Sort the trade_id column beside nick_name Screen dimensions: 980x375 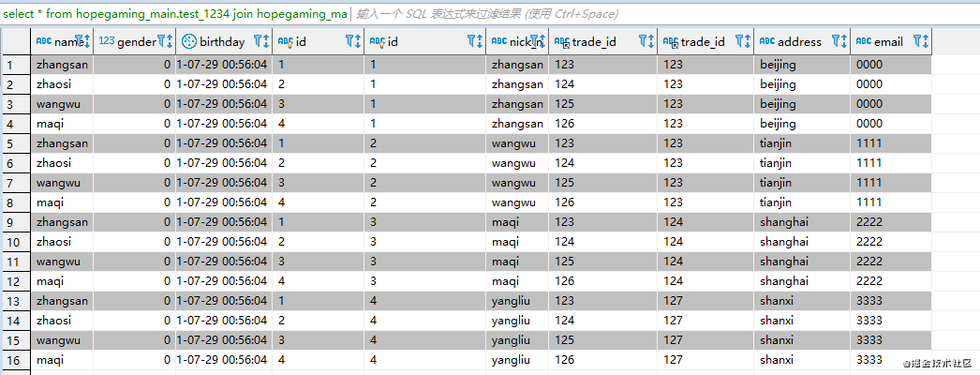tap(650, 41)
